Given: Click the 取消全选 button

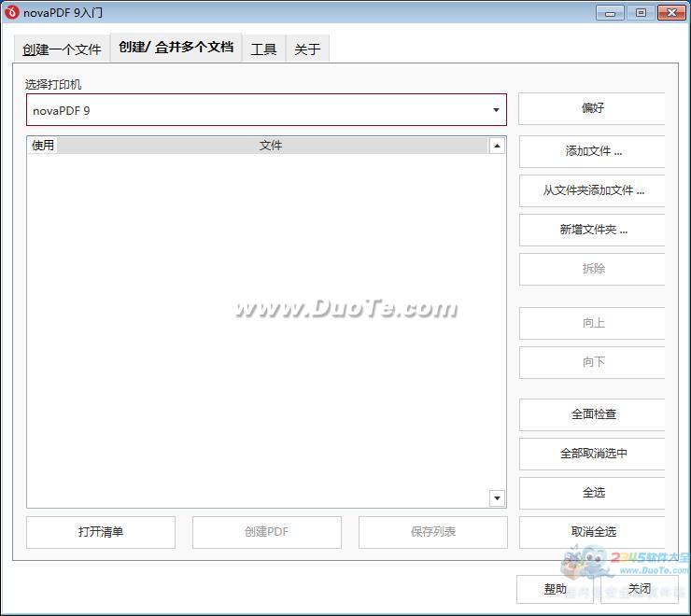Looking at the screenshot, I should pyautogui.click(x=592, y=532).
